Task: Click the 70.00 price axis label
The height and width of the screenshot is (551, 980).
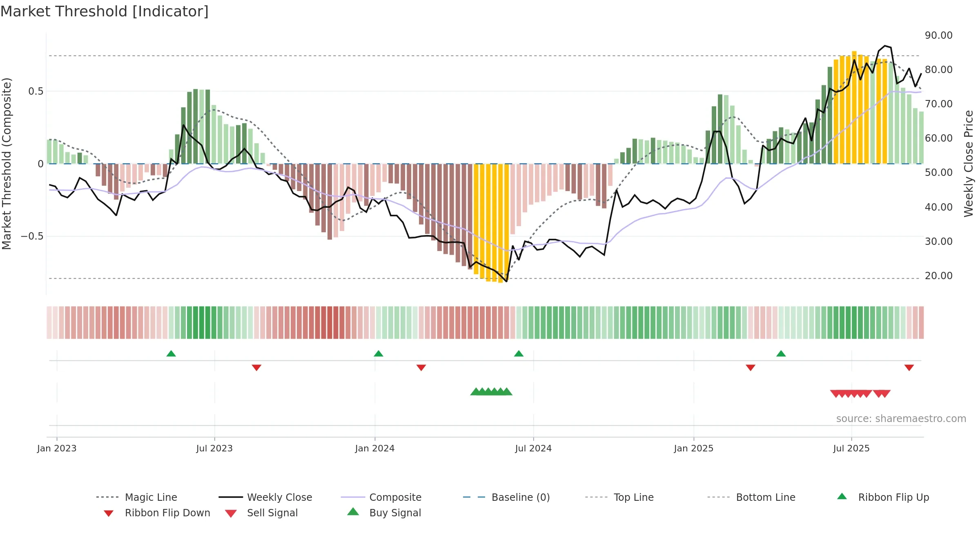Action: (939, 104)
